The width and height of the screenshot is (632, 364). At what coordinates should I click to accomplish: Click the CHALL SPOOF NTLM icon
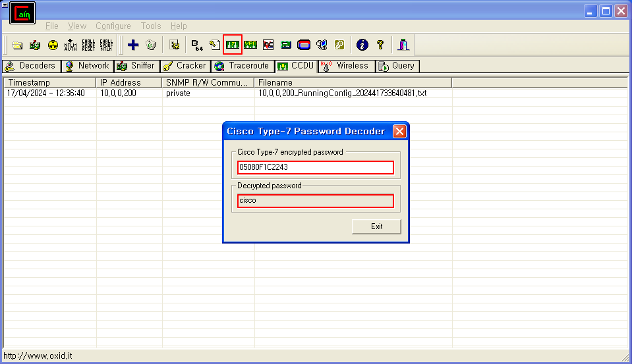coord(106,45)
